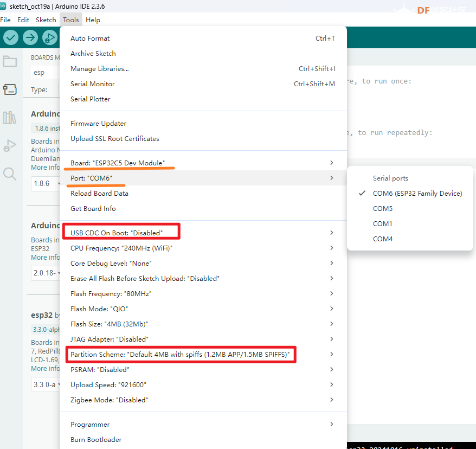Select COM6 (ESP32 Family Device) port
The width and height of the screenshot is (476, 449).
point(417,193)
